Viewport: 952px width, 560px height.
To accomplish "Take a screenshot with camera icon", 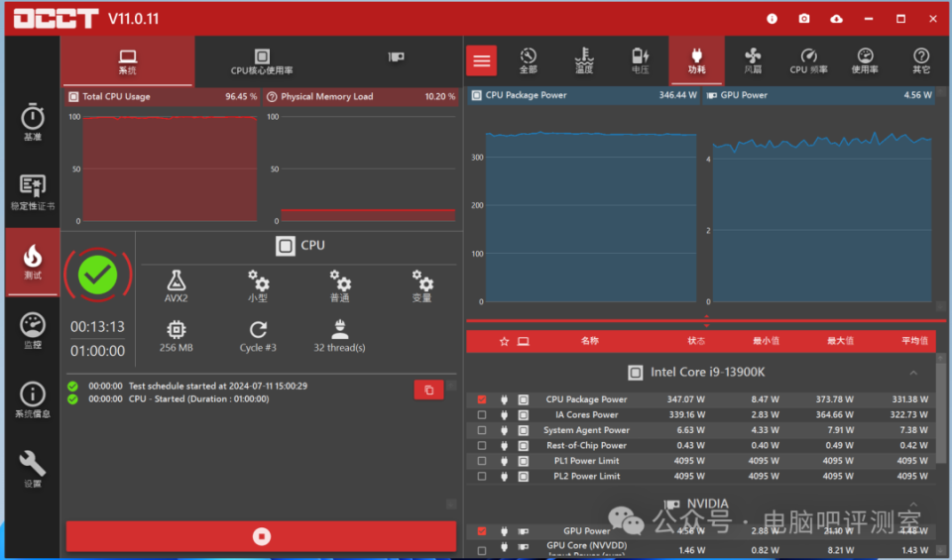I will pos(804,19).
